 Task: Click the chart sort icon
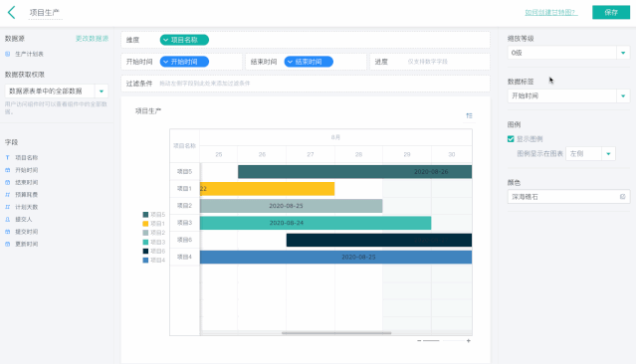[470, 115]
